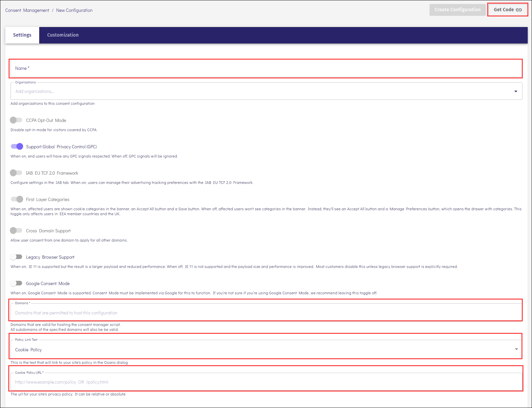Click the Get Code button
The width and height of the screenshot is (532, 408).
508,10
